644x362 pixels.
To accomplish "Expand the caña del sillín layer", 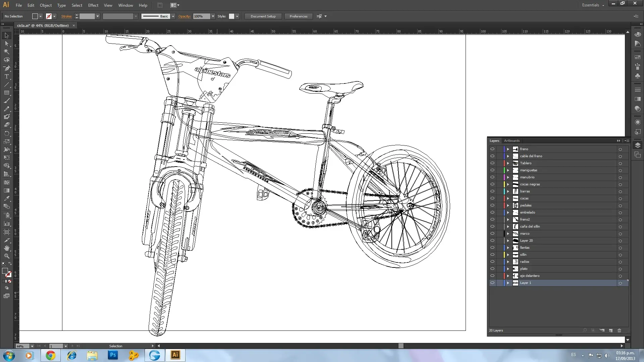I will point(508,227).
